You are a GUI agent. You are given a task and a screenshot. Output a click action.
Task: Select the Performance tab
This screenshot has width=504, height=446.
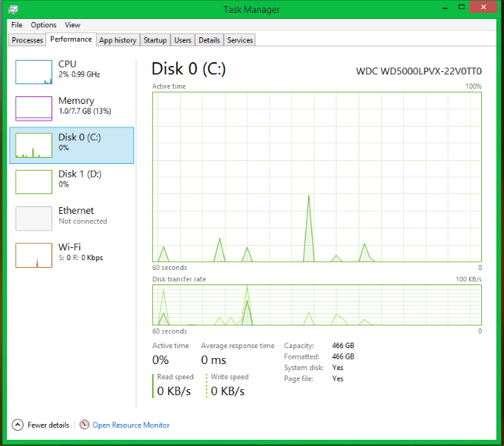[71, 39]
